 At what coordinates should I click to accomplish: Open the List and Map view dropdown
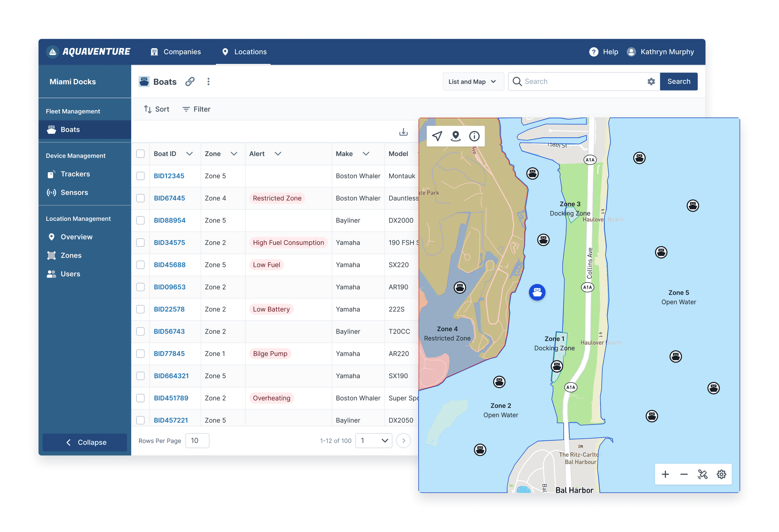coord(473,81)
